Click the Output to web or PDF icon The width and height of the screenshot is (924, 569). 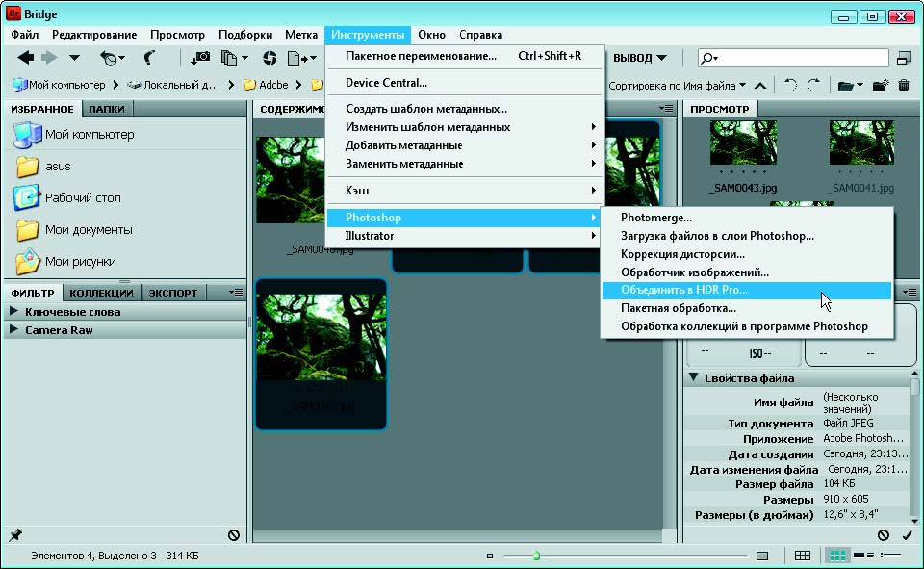pyautogui.click(x=301, y=58)
